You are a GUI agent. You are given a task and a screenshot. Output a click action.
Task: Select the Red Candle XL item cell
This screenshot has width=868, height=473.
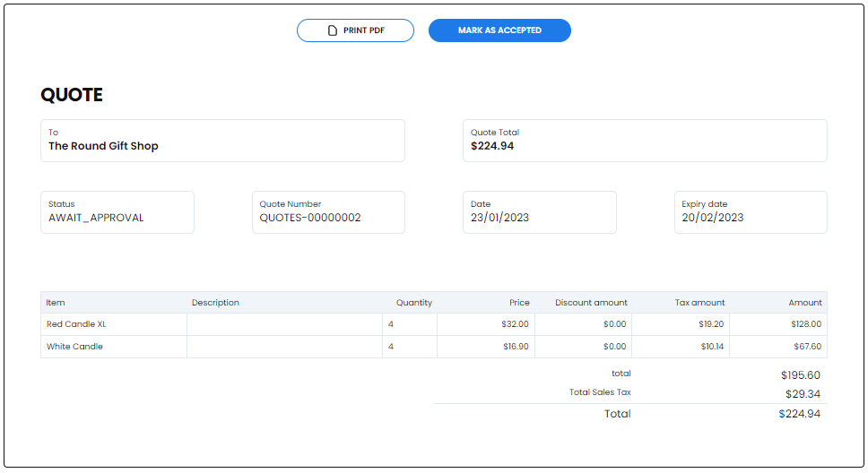[x=114, y=324]
